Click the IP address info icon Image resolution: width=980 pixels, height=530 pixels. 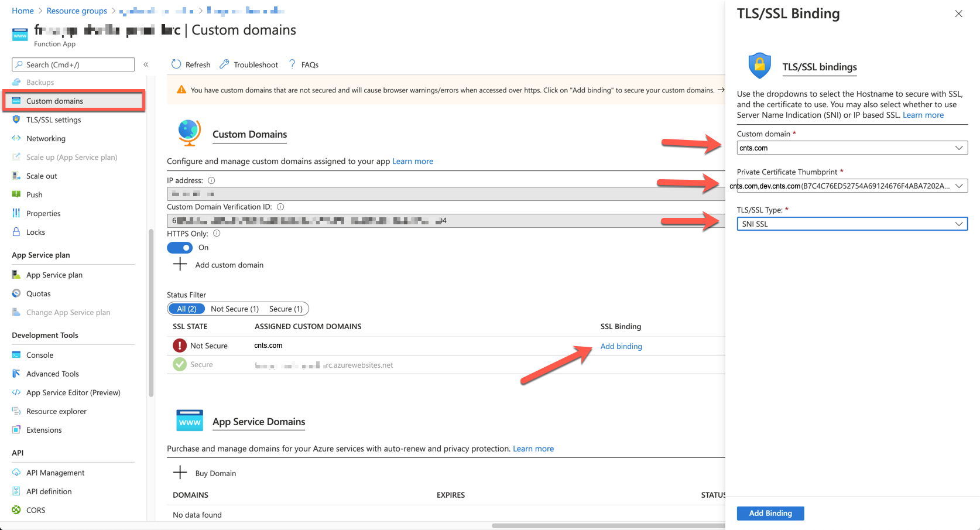(x=211, y=180)
